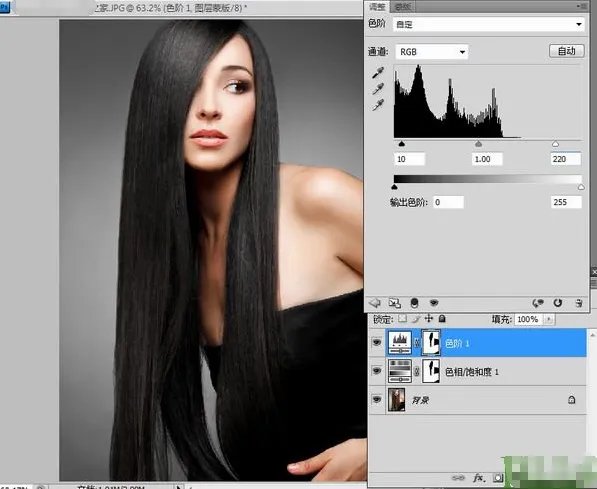Click the return to adjustment list arrow
The height and width of the screenshot is (489, 597).
375,303
